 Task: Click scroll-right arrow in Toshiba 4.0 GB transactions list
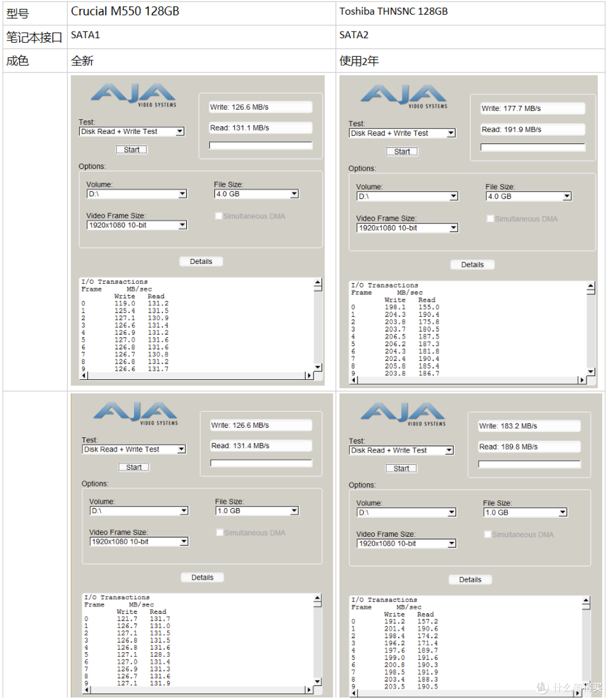(x=582, y=380)
